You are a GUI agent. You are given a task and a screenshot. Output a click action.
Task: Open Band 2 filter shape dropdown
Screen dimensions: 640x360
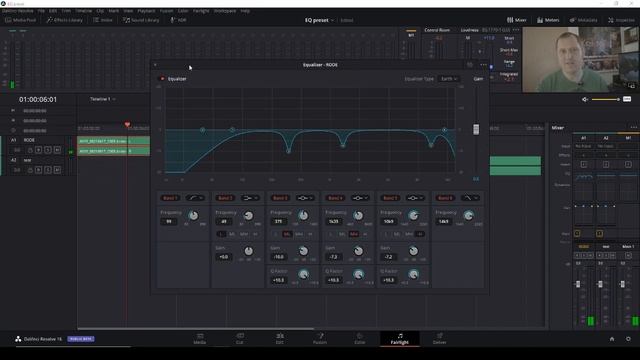[x=250, y=198]
